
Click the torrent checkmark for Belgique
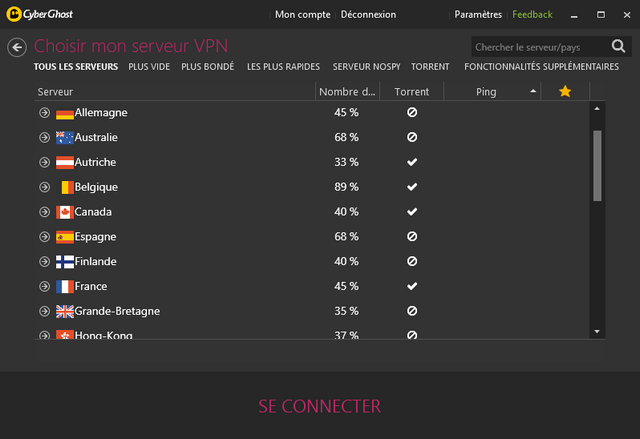pos(412,187)
